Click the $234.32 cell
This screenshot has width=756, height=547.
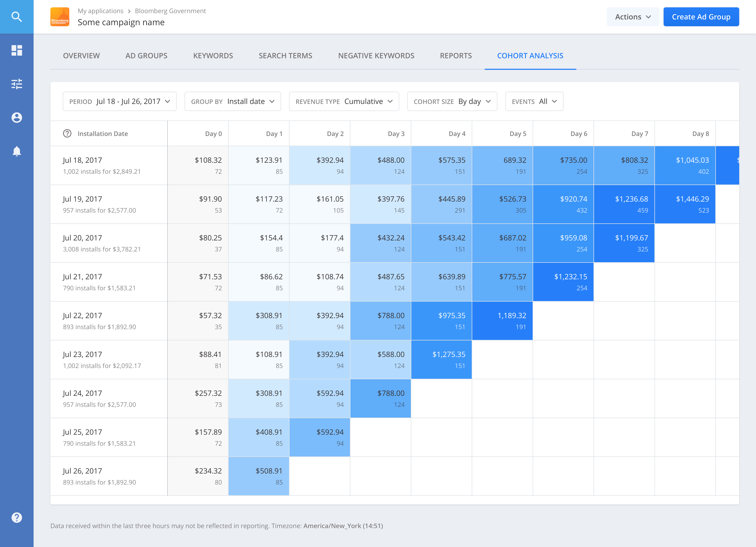[198, 476]
